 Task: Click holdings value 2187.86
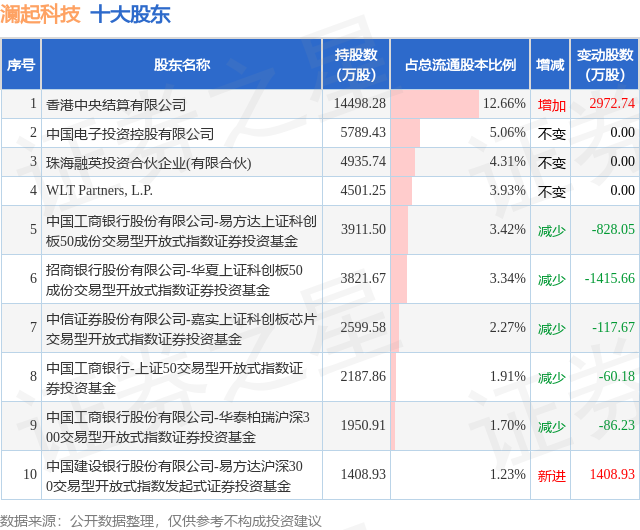coord(363,376)
